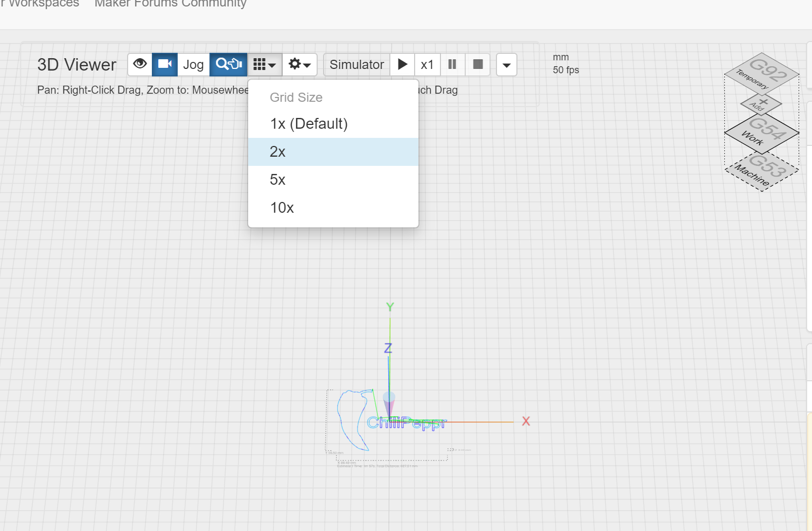The width and height of the screenshot is (812, 531).
Task: Click the G53 Machine coordinate plane
Action: pyautogui.click(x=761, y=170)
